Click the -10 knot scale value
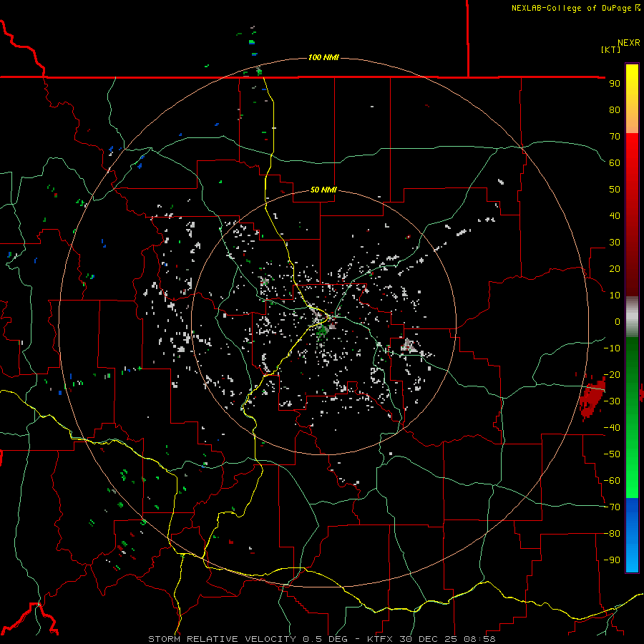The image size is (644, 644). click(x=612, y=348)
